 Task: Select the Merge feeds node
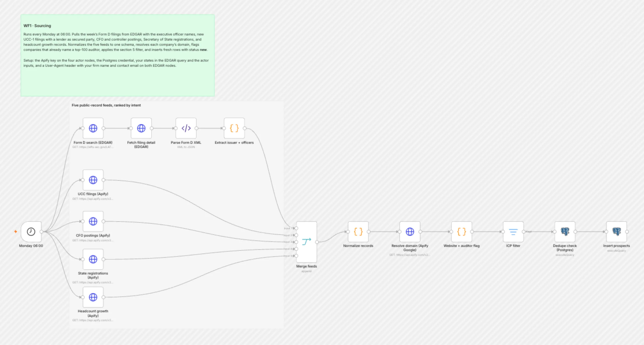pos(307,242)
